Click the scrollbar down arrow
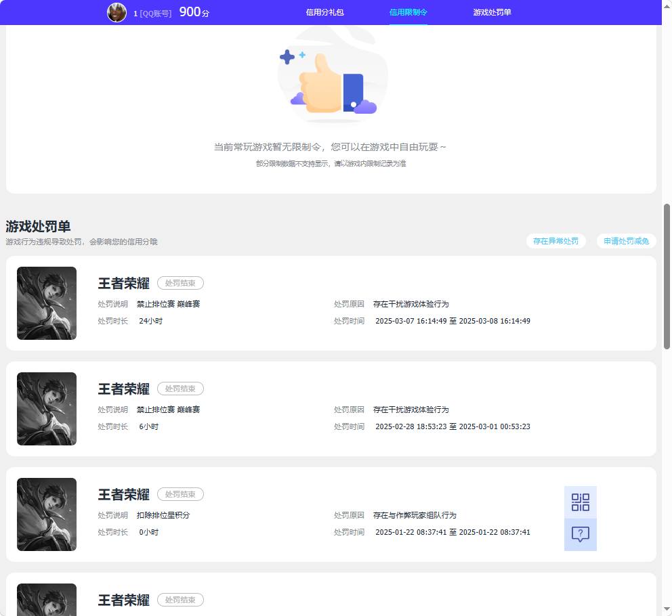This screenshot has height=616, width=672. [667, 609]
